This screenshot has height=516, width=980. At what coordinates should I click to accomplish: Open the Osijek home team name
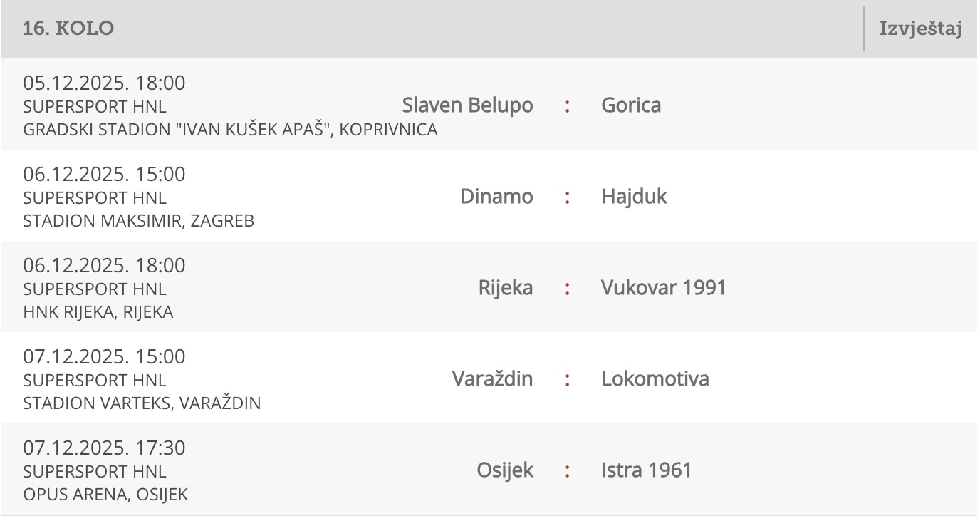(x=505, y=470)
